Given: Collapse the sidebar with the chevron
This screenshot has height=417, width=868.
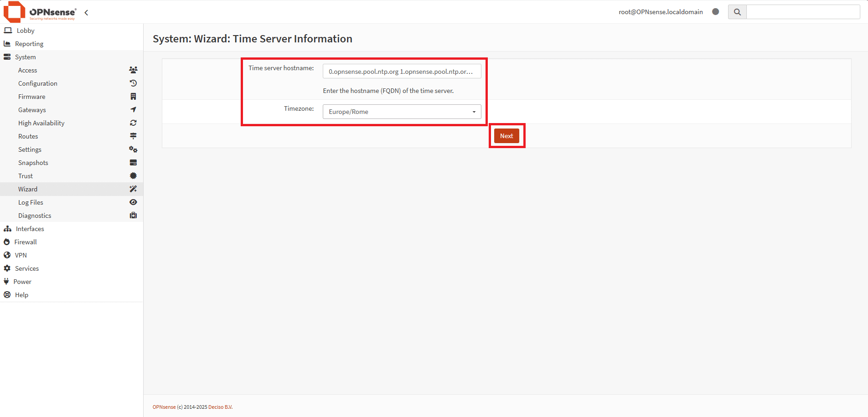Looking at the screenshot, I should (x=86, y=12).
